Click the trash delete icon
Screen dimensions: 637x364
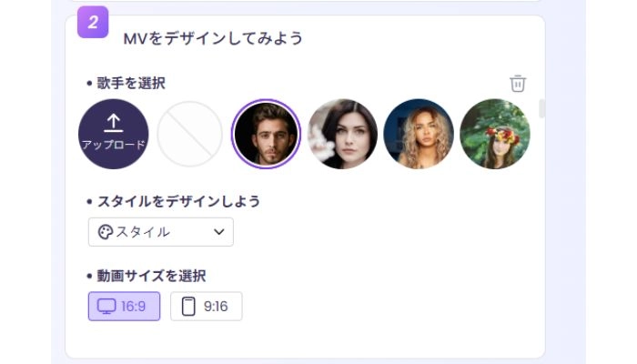[x=518, y=84]
